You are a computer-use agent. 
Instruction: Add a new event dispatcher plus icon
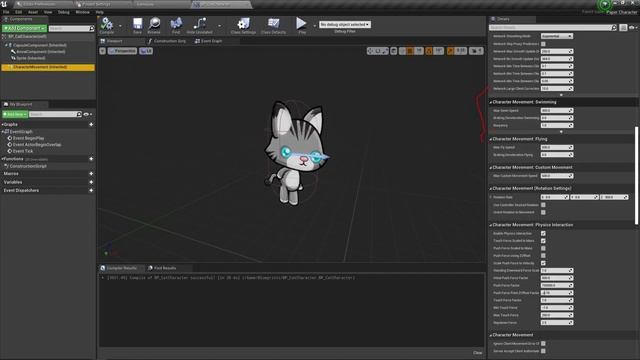[91, 190]
